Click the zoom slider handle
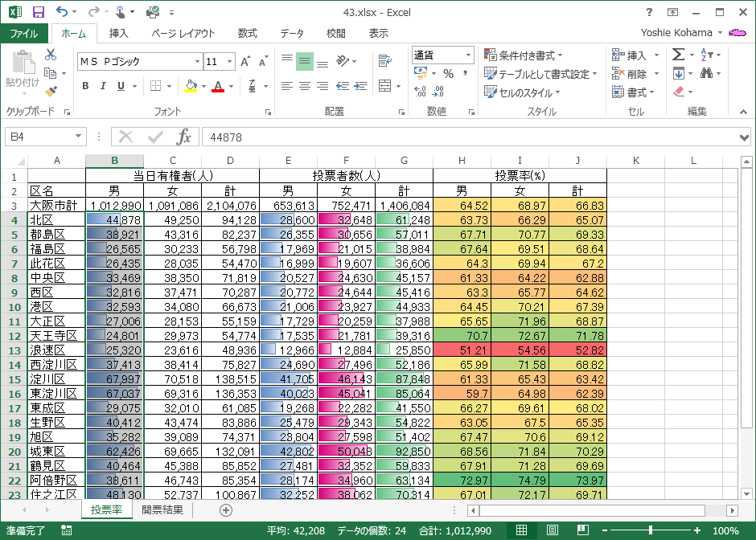 point(651,530)
